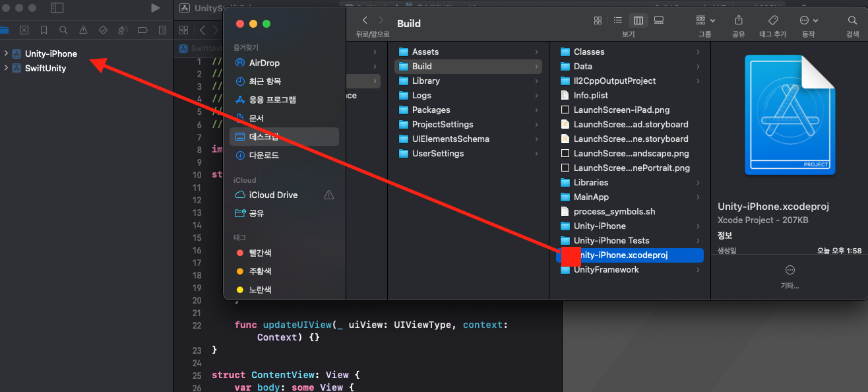Open the 동작 action dropdown menu

click(811, 20)
